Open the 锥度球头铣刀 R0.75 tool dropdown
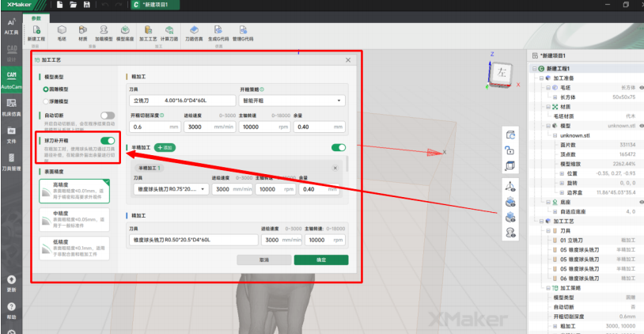The width and height of the screenshot is (644, 334). point(170,189)
